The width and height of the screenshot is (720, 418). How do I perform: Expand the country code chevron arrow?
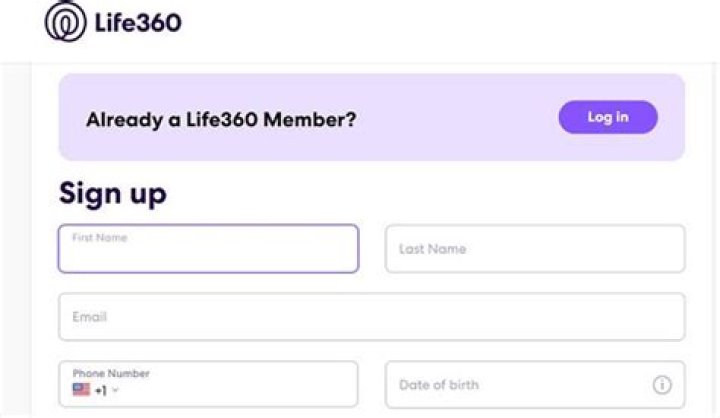116,391
